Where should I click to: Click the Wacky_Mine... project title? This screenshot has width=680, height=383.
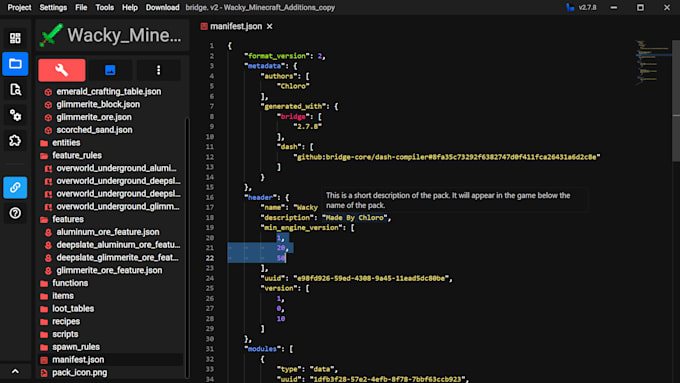pos(124,35)
